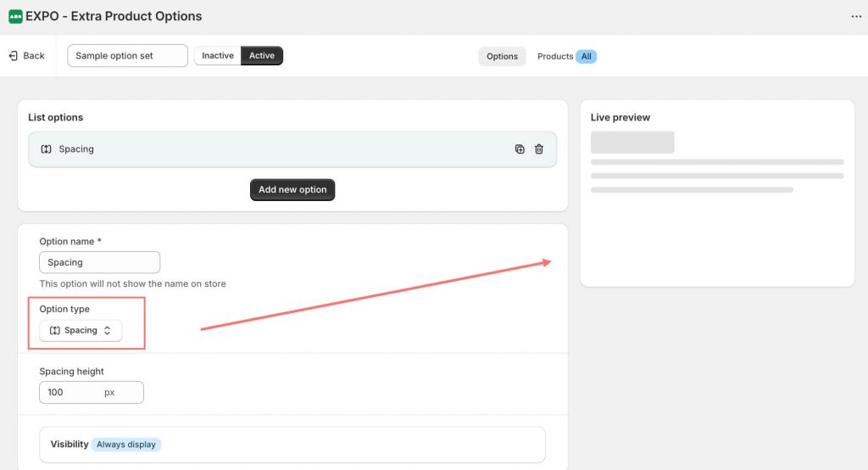Switch to the Products tab
This screenshot has height=470, width=868.
(555, 56)
